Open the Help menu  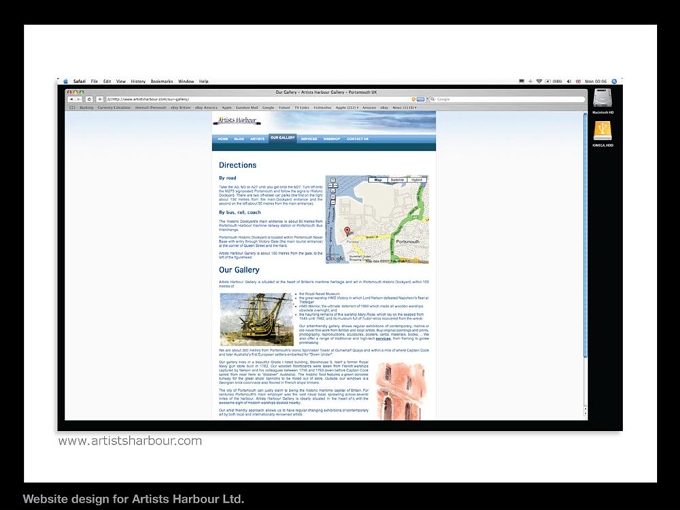[x=203, y=81]
